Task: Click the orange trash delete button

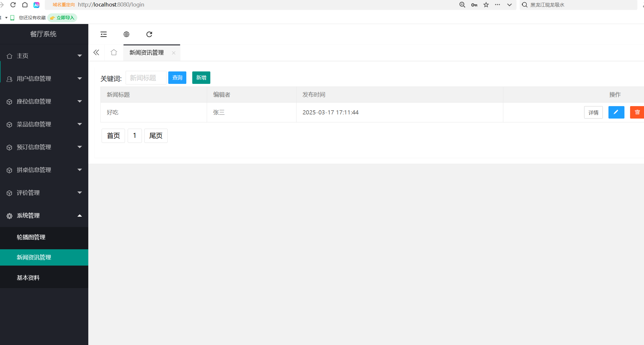Action: tap(637, 112)
